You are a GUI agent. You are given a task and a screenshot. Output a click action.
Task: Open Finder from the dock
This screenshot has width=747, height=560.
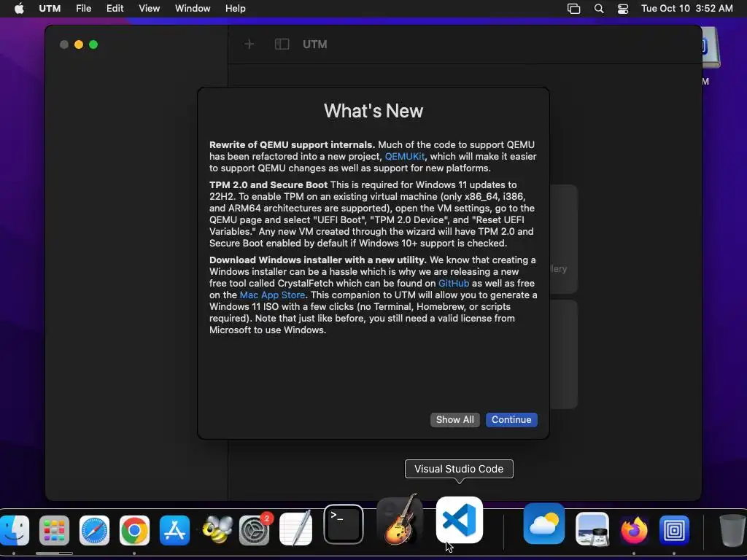pyautogui.click(x=15, y=530)
